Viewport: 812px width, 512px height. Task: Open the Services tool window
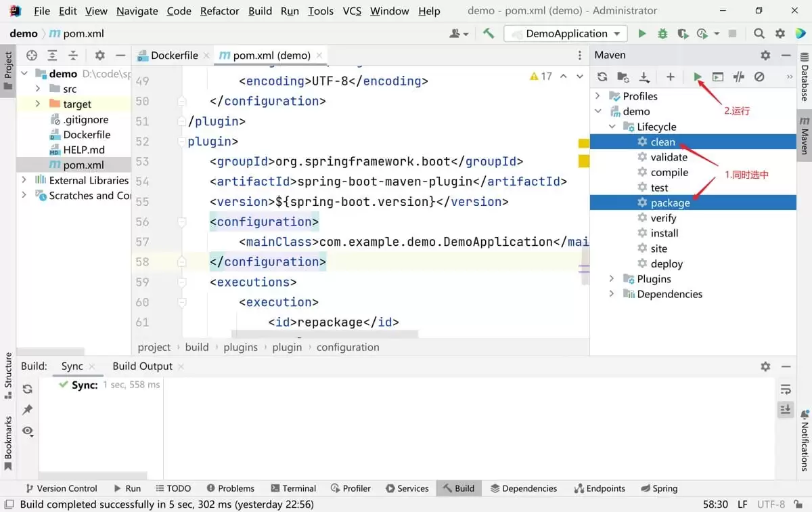pyautogui.click(x=407, y=488)
